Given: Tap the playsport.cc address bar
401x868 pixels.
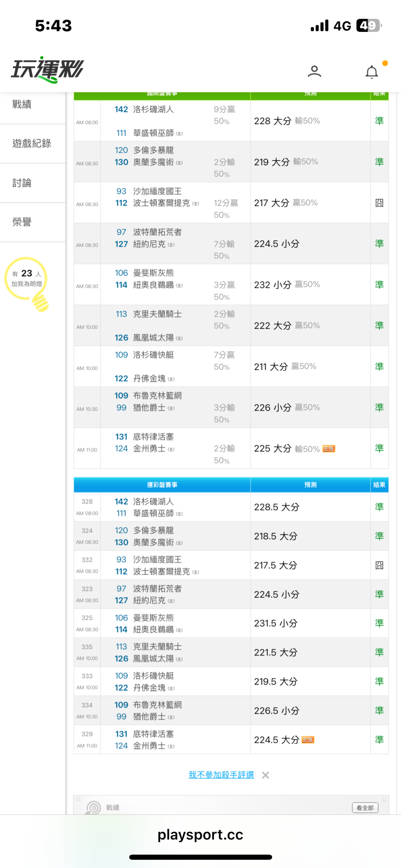Looking at the screenshot, I should [x=200, y=835].
